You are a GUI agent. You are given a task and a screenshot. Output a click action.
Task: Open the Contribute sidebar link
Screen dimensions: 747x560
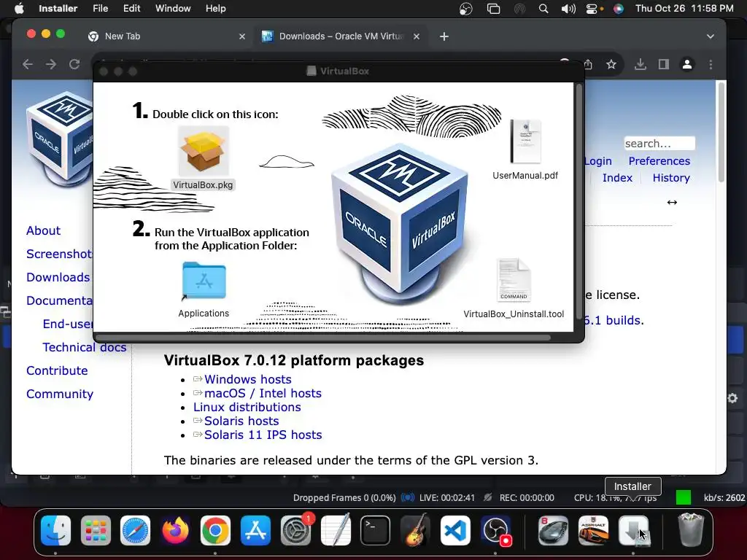[x=57, y=370]
